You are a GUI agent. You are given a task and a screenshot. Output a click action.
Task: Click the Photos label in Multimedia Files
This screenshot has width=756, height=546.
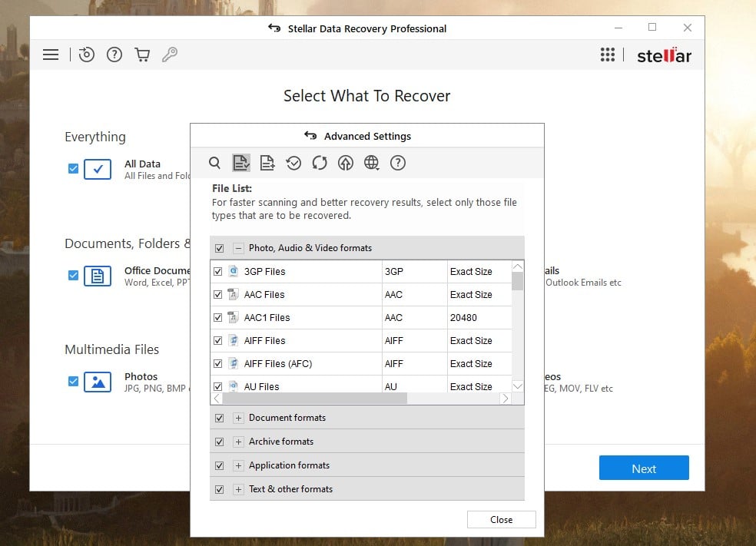141,376
